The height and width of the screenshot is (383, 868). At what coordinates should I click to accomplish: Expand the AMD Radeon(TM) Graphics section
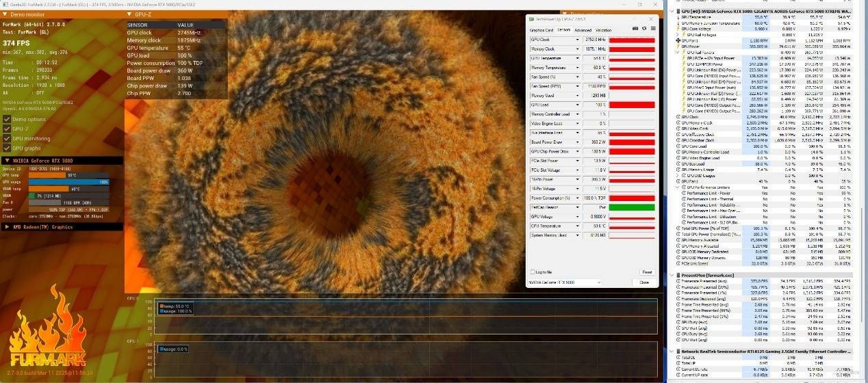coord(7,226)
